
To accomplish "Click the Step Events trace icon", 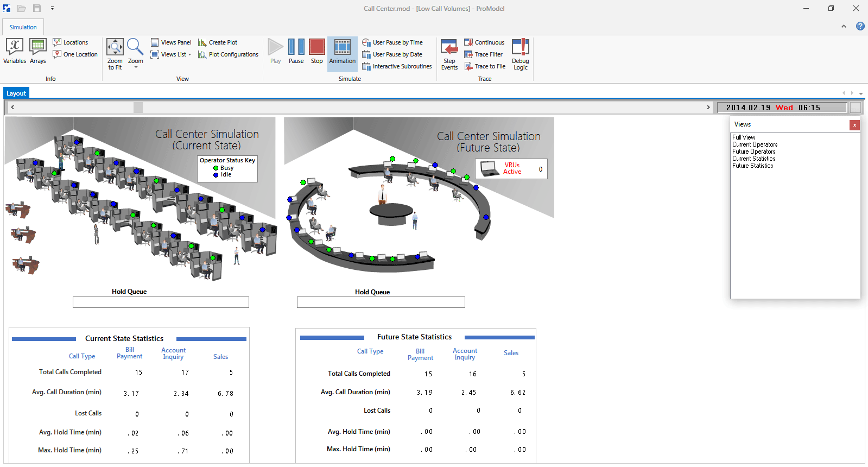I will [449, 54].
